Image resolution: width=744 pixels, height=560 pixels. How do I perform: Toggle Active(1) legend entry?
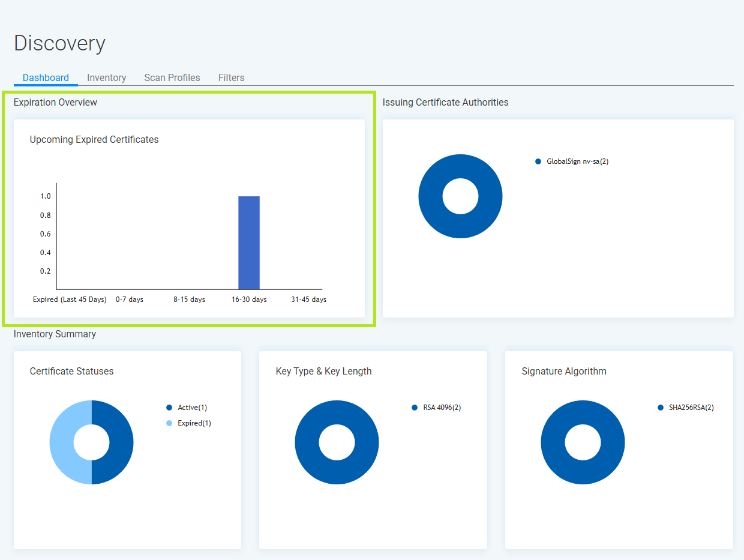pyautogui.click(x=187, y=408)
